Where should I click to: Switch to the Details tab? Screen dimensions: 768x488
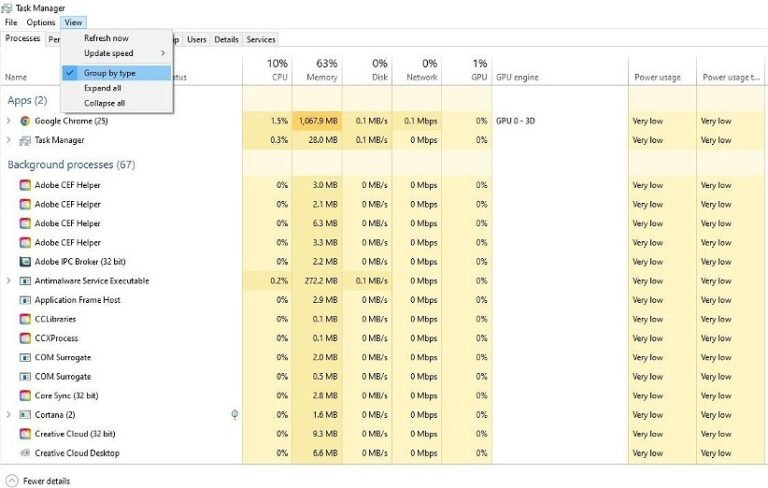(x=227, y=39)
